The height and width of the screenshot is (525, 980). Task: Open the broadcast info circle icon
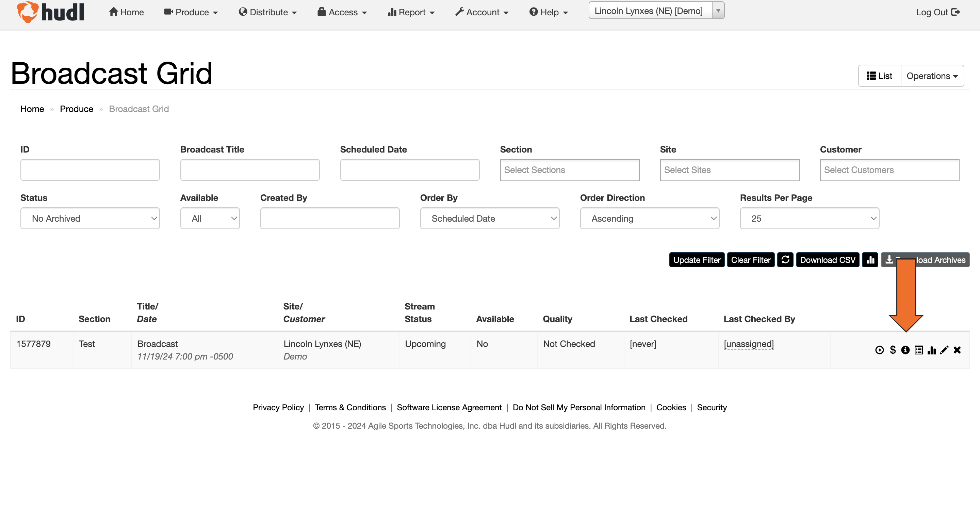click(905, 350)
